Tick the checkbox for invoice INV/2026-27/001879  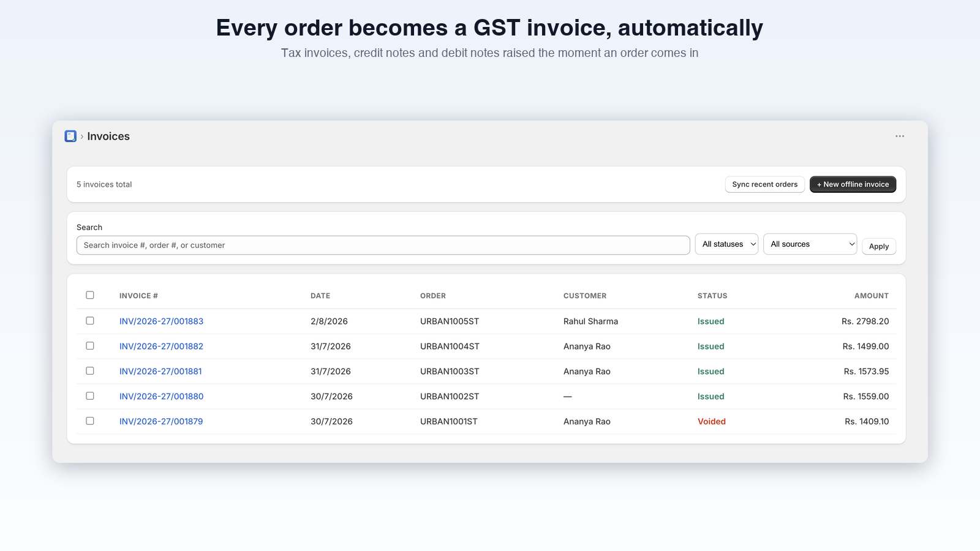point(90,421)
